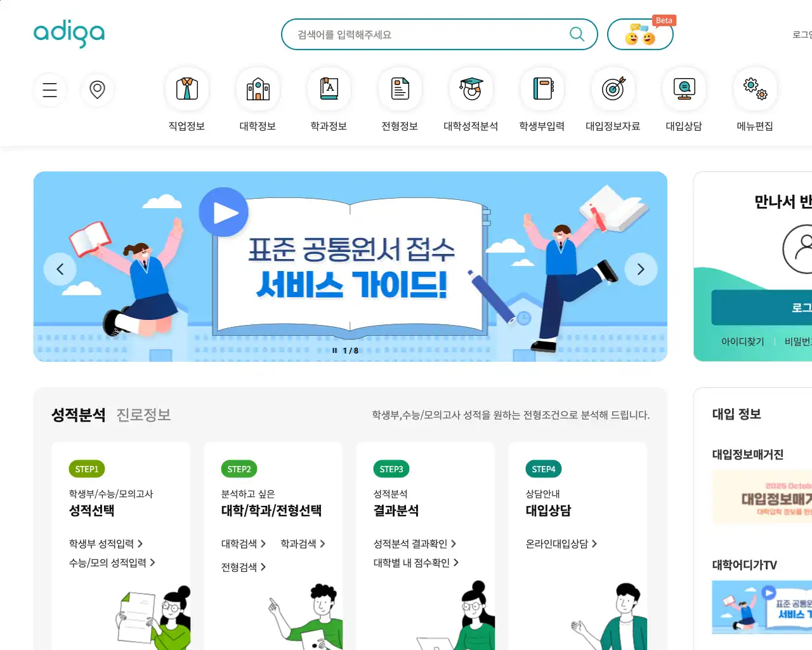Pause the banner slideshow

click(x=335, y=350)
